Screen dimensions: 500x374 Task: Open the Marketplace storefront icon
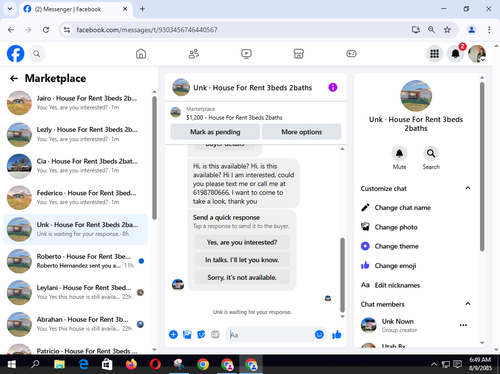(299, 54)
